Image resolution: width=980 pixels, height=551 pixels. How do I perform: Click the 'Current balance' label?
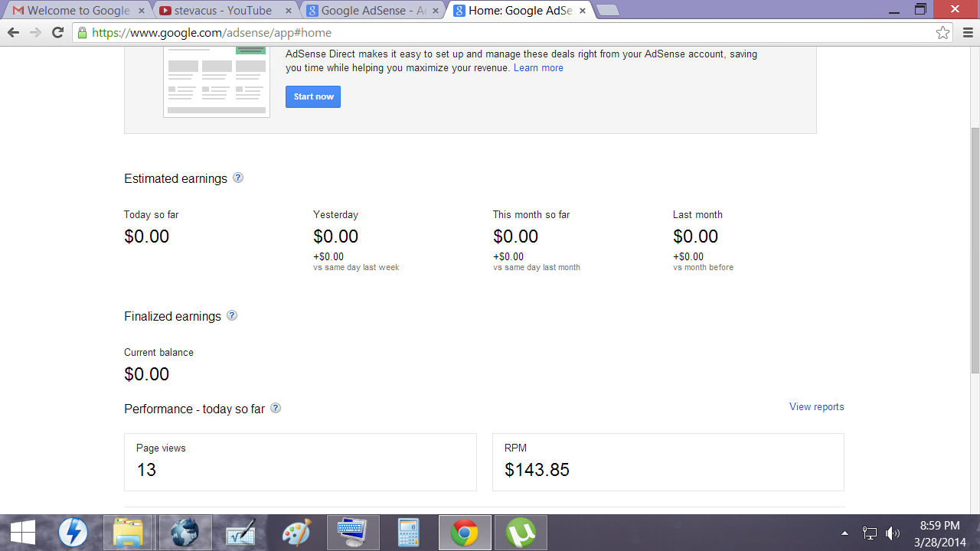(x=158, y=352)
